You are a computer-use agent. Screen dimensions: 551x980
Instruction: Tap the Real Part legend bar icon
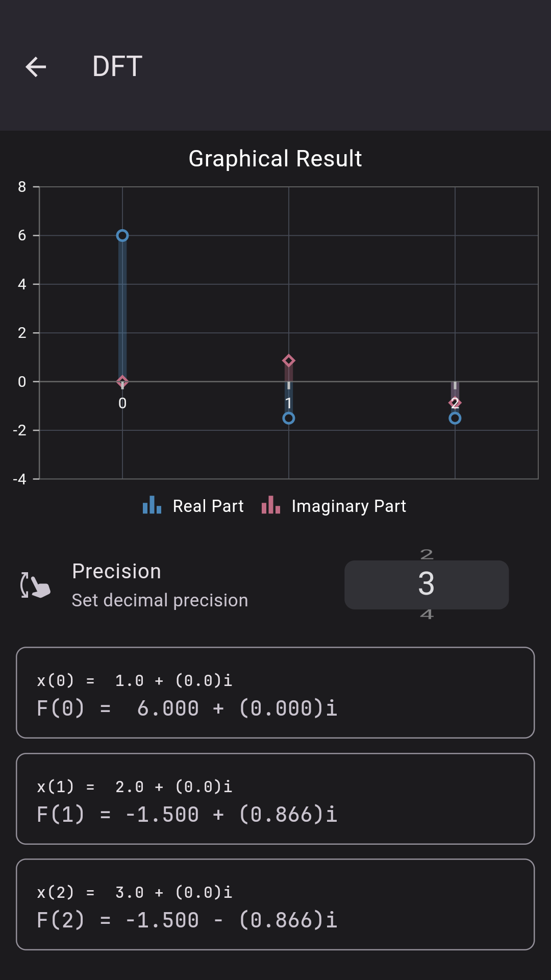(x=152, y=505)
